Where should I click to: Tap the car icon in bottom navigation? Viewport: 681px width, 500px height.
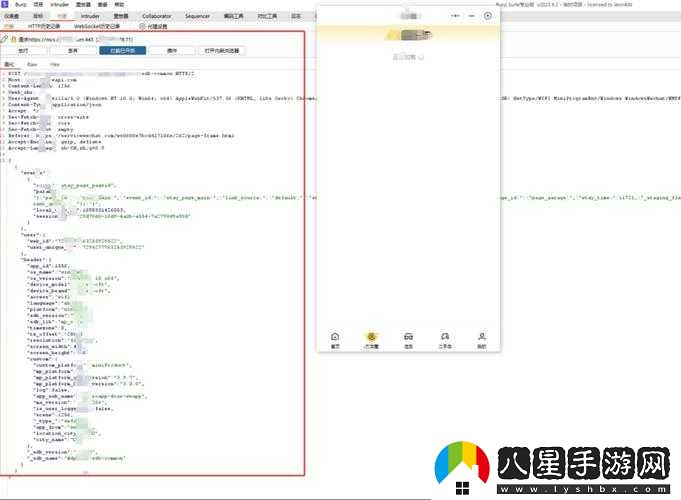408,337
